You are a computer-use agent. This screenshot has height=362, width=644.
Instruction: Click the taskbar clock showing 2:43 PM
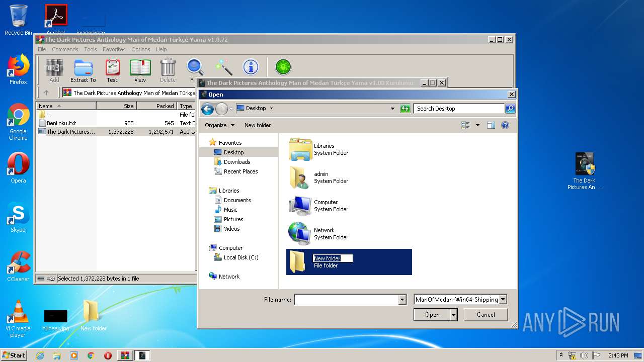(x=618, y=355)
